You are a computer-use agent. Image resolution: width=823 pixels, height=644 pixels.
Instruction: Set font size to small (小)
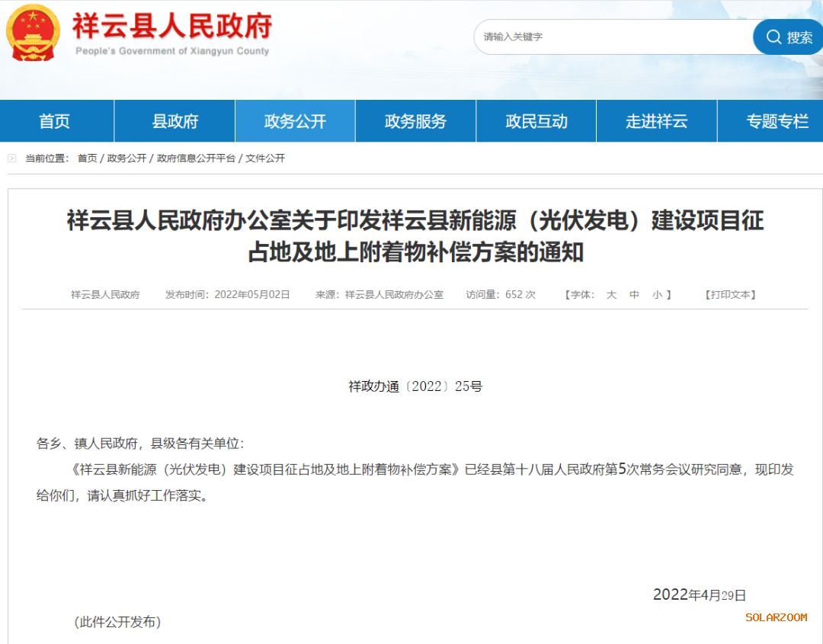tap(657, 295)
